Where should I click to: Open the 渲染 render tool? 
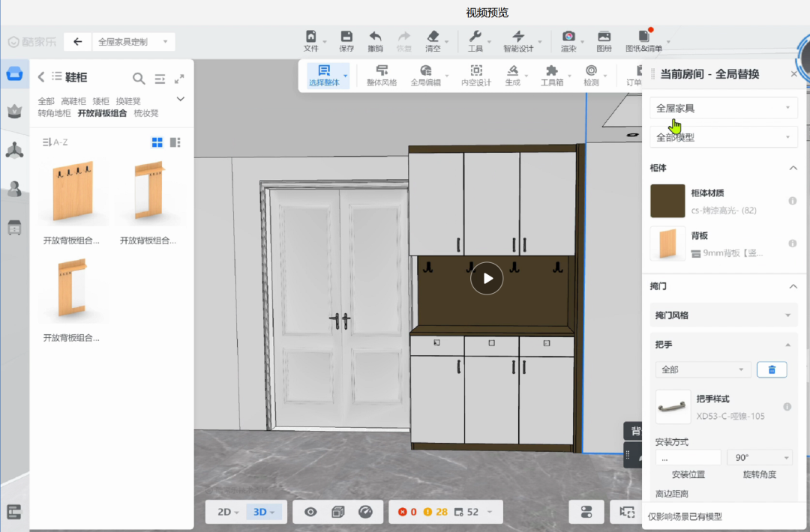pyautogui.click(x=568, y=40)
